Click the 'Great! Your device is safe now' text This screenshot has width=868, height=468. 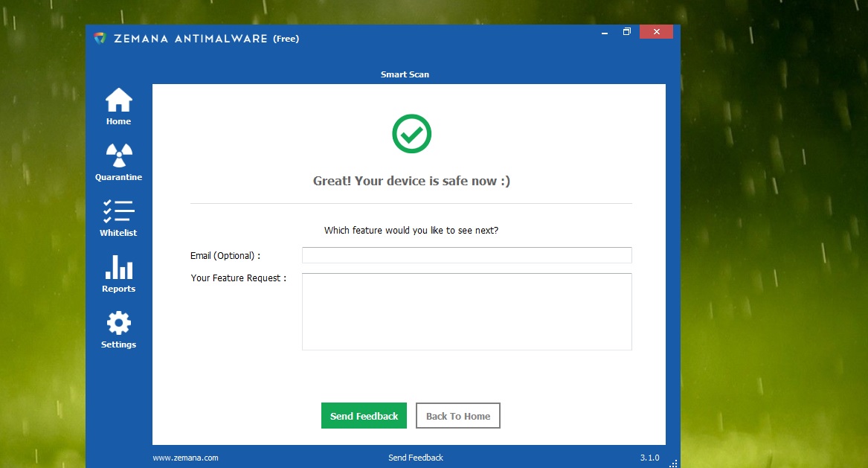(411, 181)
